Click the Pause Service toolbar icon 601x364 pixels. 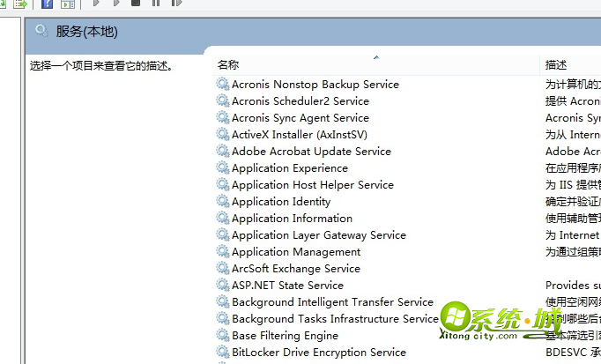156,3
